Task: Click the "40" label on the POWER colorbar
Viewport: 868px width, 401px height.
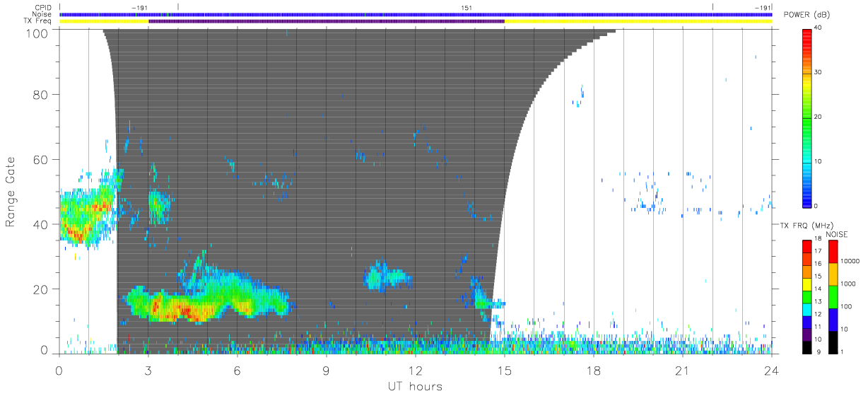Action: (x=818, y=28)
